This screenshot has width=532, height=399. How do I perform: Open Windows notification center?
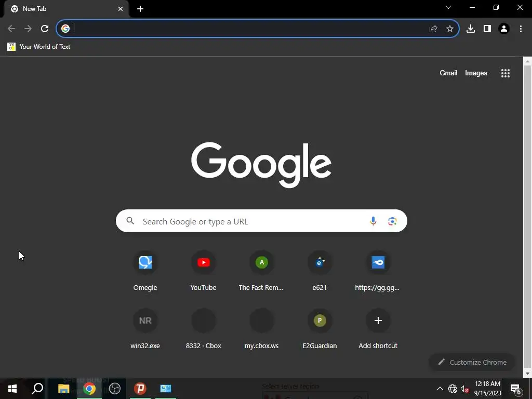pyautogui.click(x=516, y=389)
